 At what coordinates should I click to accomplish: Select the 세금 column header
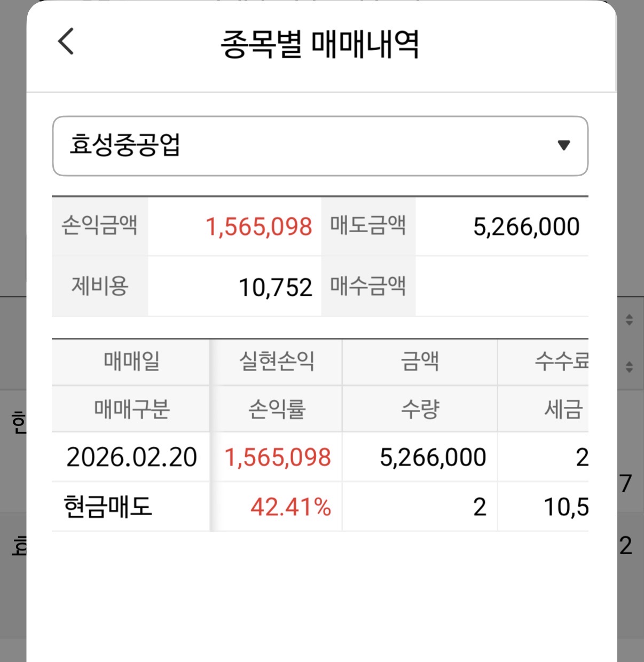[x=562, y=409]
